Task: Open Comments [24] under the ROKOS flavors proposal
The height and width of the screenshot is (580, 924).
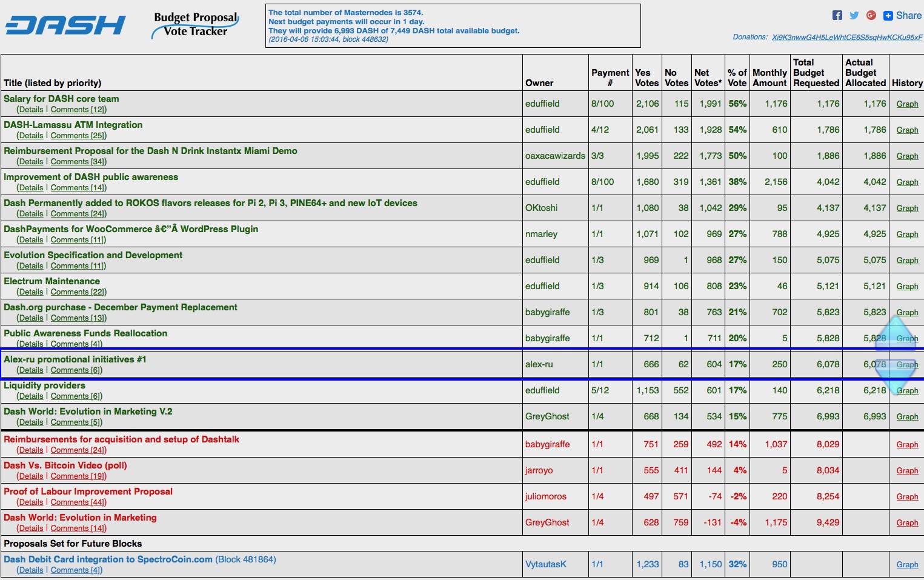Action: 78,214
